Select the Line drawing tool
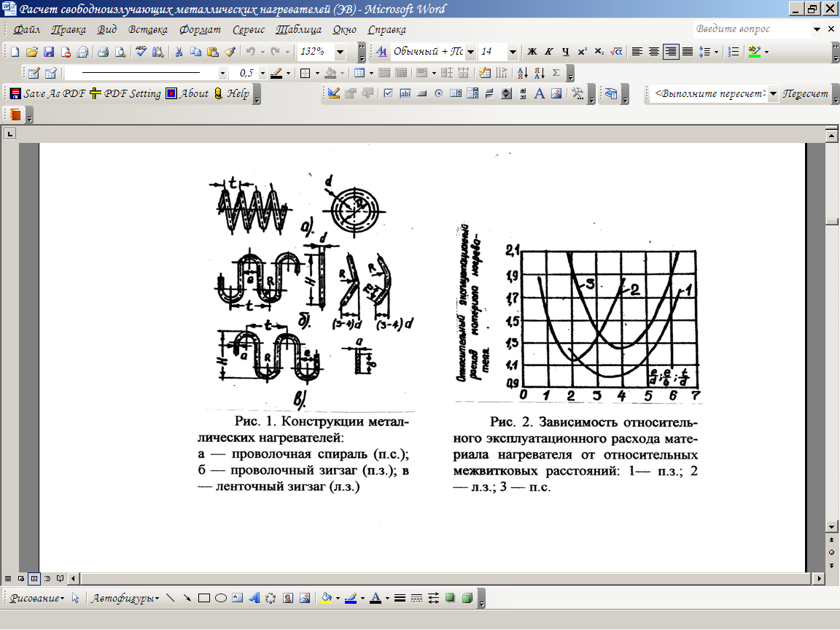The height and width of the screenshot is (630, 840). click(x=171, y=599)
